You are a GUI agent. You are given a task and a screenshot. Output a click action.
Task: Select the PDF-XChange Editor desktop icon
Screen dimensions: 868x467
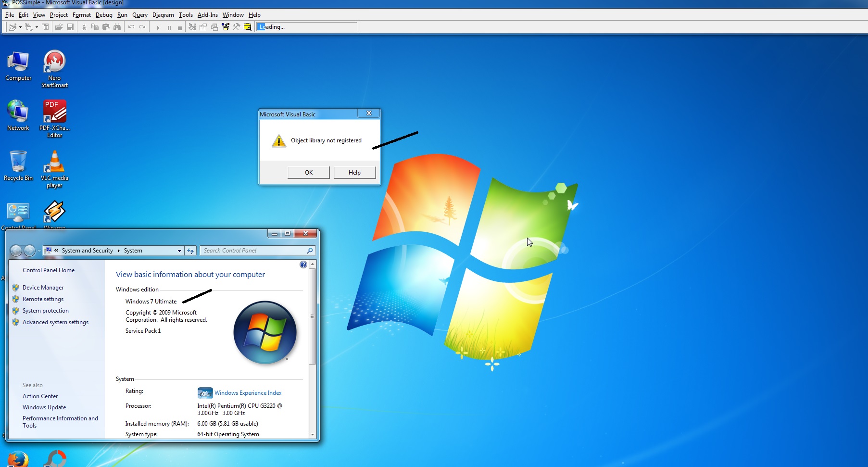pyautogui.click(x=54, y=119)
